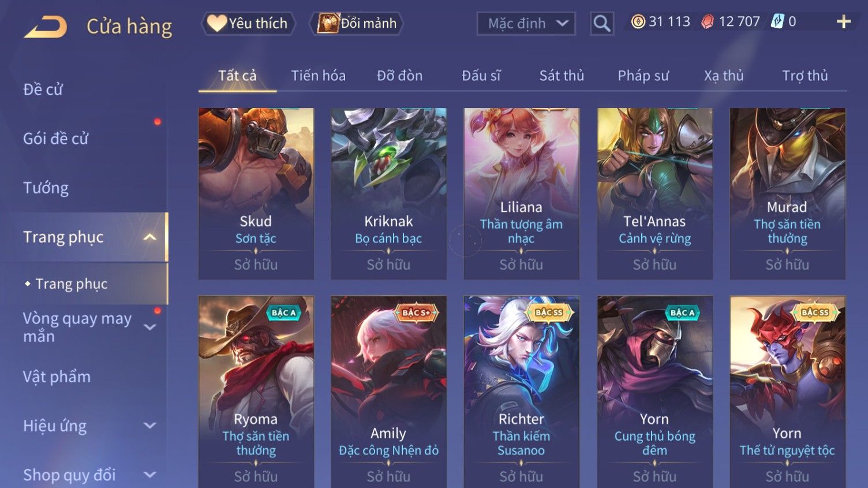Click the plus icon to add currency
The width and height of the screenshot is (868, 488).
pos(843,22)
